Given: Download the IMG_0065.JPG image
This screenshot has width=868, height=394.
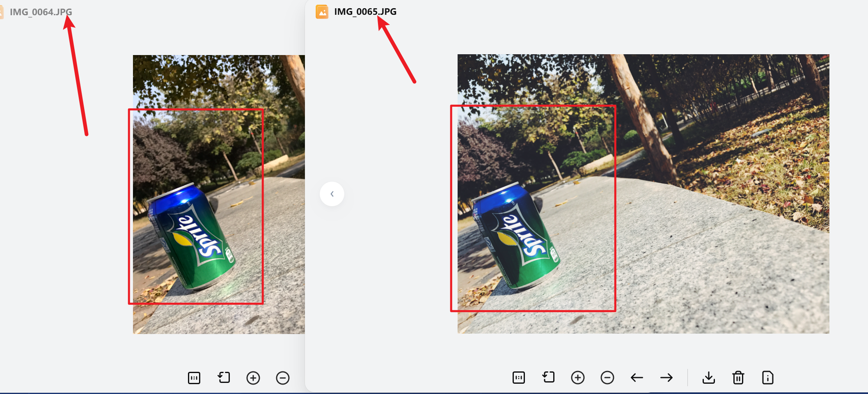Looking at the screenshot, I should pos(709,377).
